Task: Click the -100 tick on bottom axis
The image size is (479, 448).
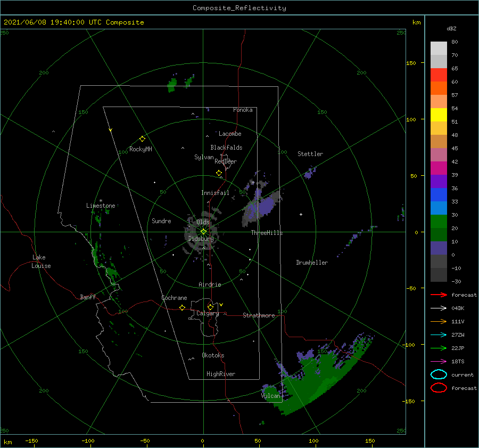Action: click(x=88, y=441)
